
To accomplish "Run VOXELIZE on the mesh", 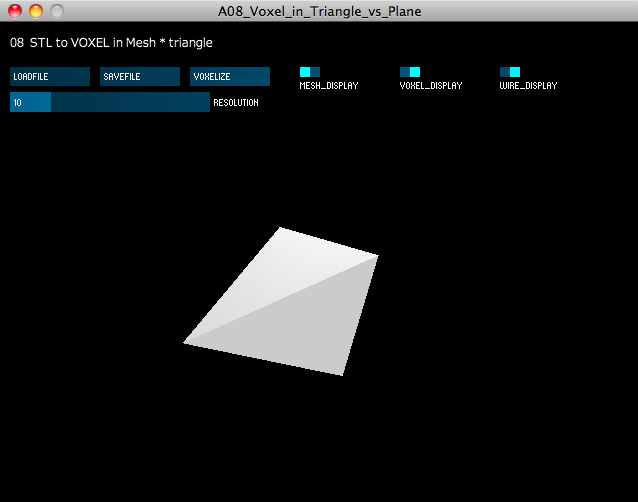I will point(229,76).
